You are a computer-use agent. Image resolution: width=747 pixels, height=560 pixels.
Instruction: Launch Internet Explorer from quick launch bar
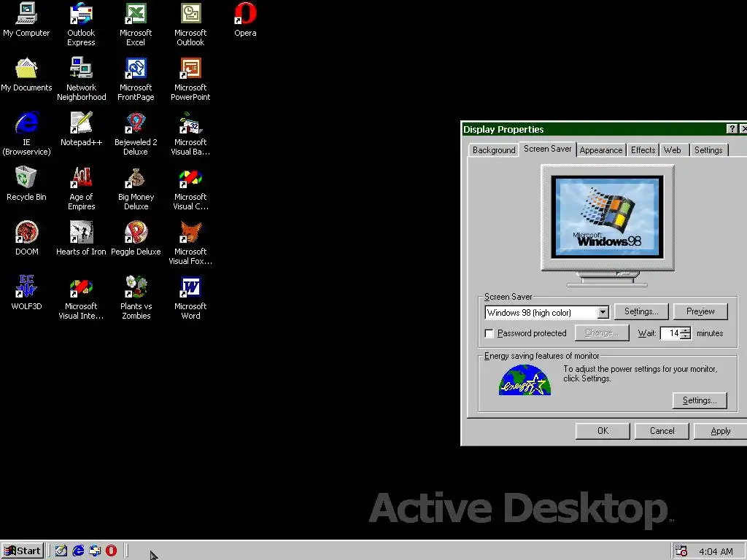pos(78,551)
